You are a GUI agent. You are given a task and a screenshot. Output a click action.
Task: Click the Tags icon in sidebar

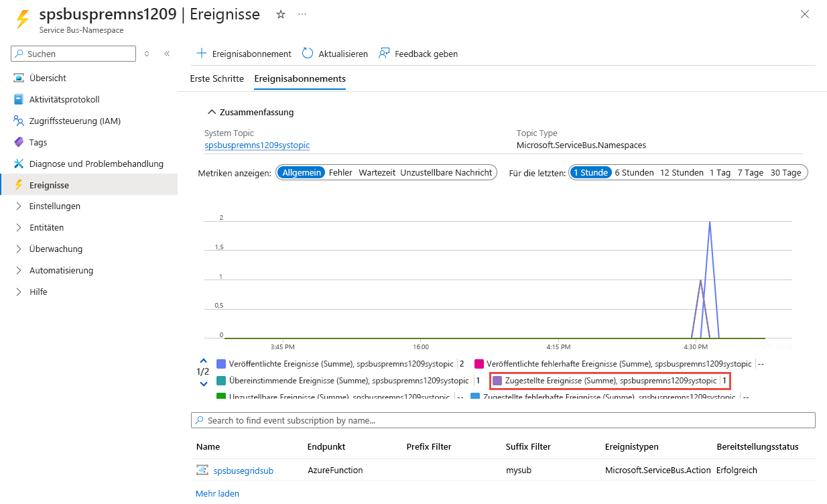pos(19,142)
